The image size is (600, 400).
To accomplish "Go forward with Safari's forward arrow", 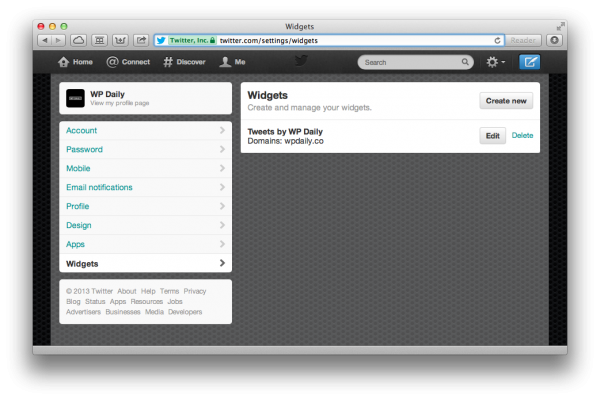I will [58, 40].
